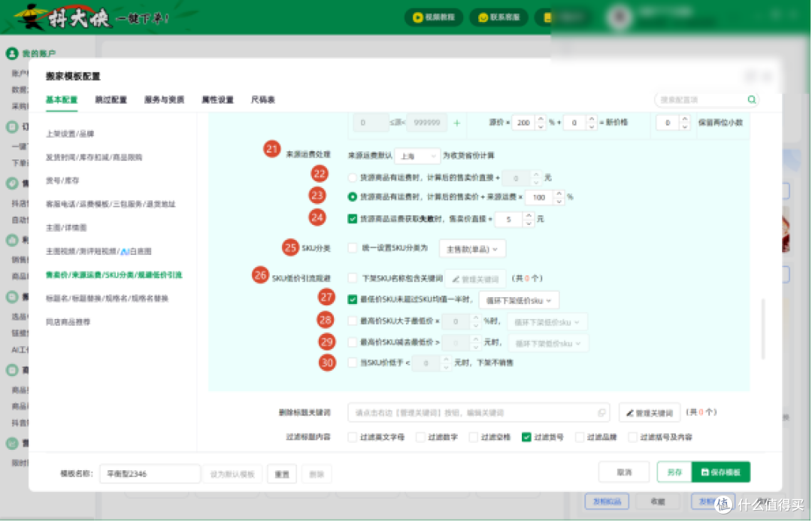Click the 另存 save-as button
This screenshot has height=522, width=812.
click(x=674, y=472)
